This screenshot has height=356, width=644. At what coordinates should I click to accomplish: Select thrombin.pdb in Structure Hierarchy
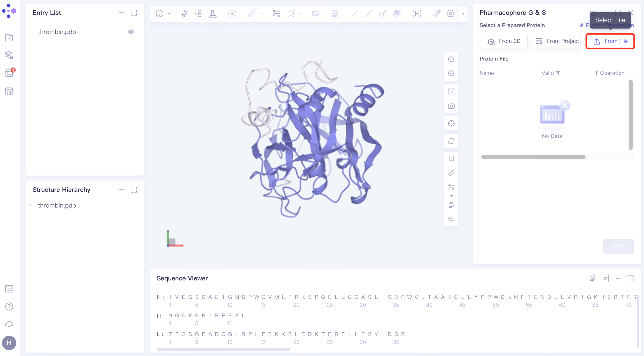57,205
